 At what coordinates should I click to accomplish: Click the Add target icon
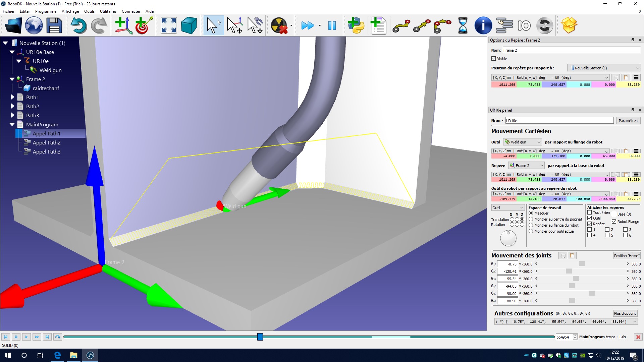pos(144,25)
